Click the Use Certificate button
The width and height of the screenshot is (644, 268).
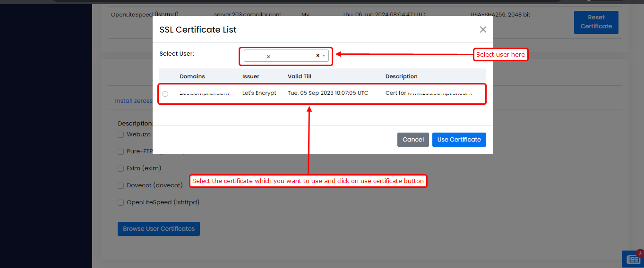459,140
